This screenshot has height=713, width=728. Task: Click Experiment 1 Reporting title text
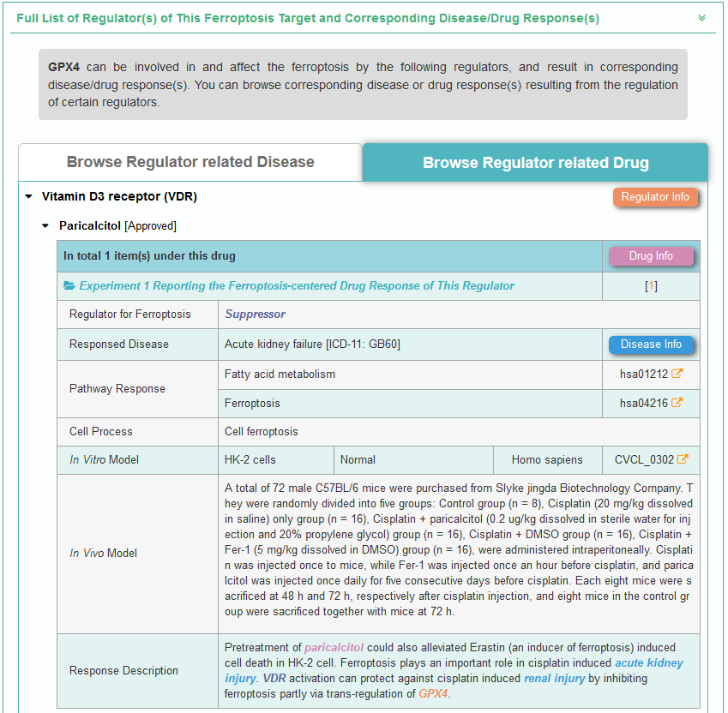tap(297, 286)
